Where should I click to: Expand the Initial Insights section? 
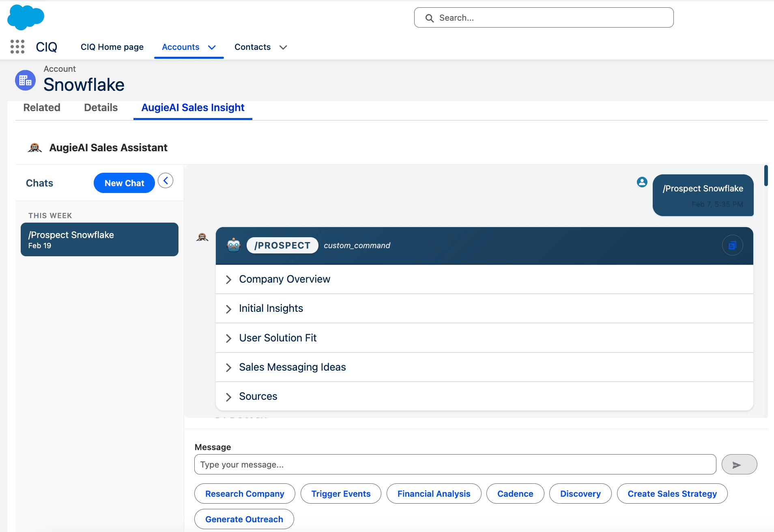coord(484,309)
